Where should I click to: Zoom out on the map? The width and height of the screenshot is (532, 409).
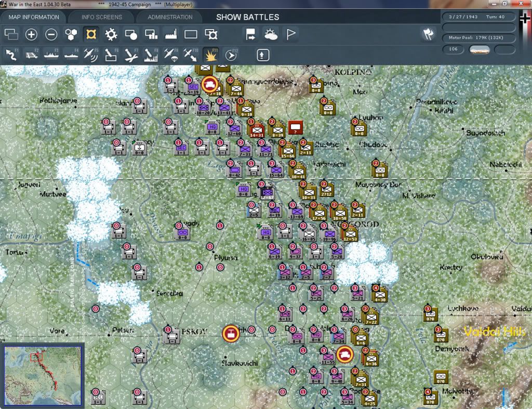click(51, 34)
